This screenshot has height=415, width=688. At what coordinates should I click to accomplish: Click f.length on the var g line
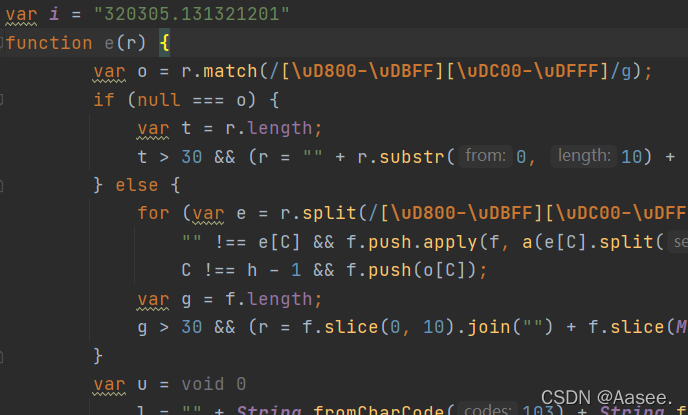pyautogui.click(x=269, y=299)
